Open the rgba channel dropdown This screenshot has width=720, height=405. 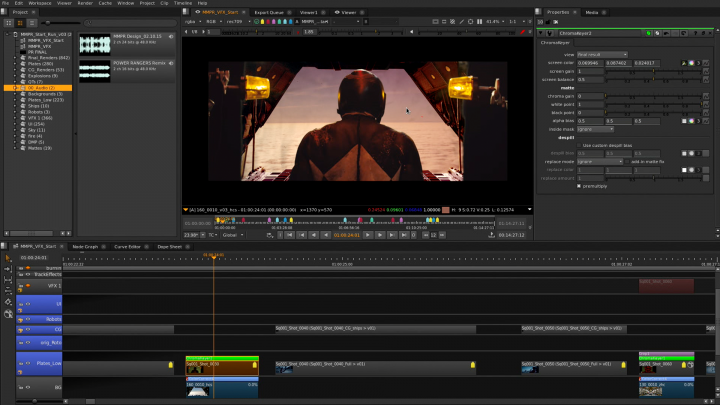(x=193, y=22)
